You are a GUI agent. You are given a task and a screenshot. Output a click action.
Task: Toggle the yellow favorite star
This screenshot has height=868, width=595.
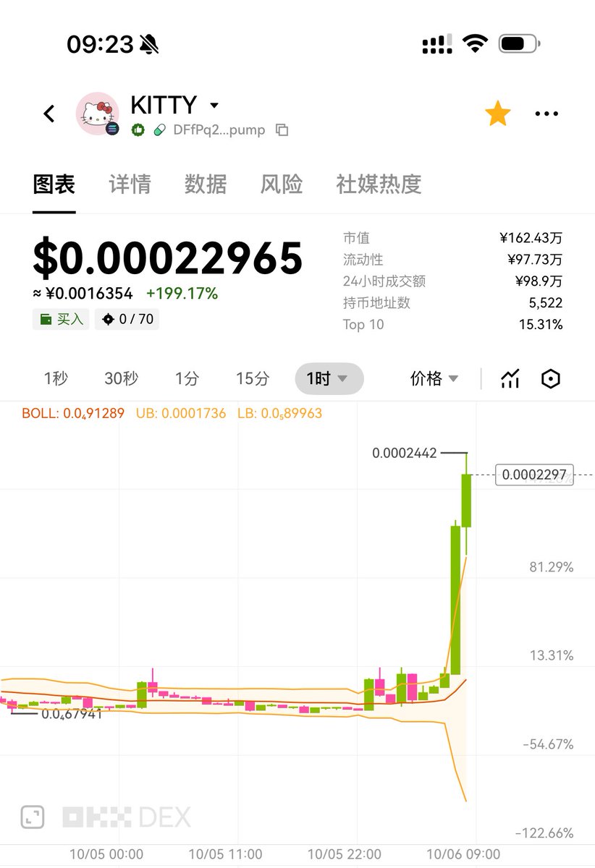(x=498, y=114)
